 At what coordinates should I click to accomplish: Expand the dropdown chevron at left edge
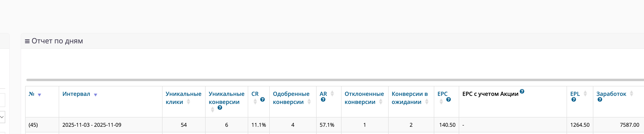pyautogui.click(x=2, y=117)
